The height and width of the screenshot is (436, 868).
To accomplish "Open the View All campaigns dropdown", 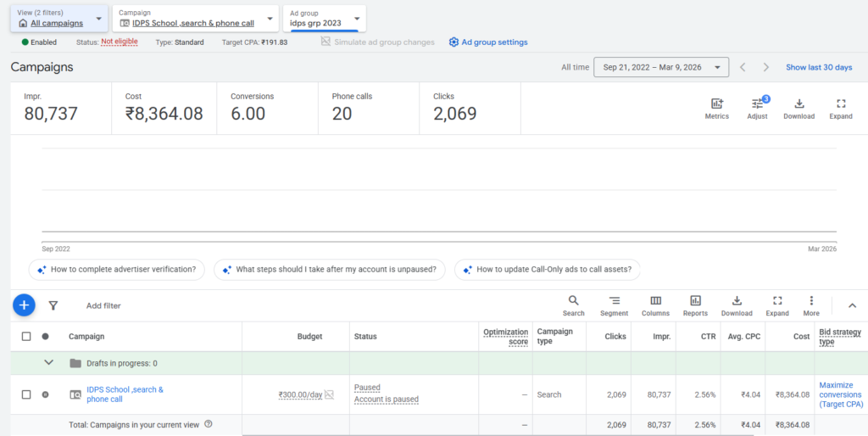I will coord(58,18).
